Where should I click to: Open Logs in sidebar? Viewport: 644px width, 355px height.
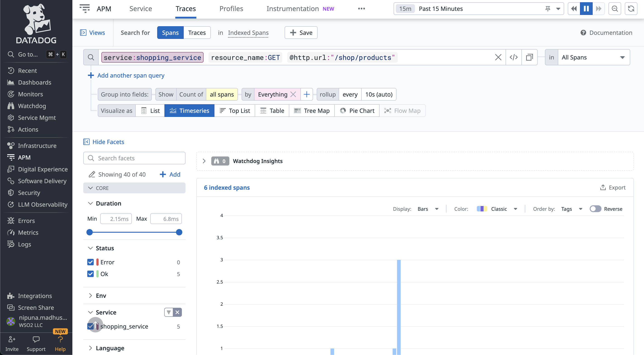tap(19, 244)
